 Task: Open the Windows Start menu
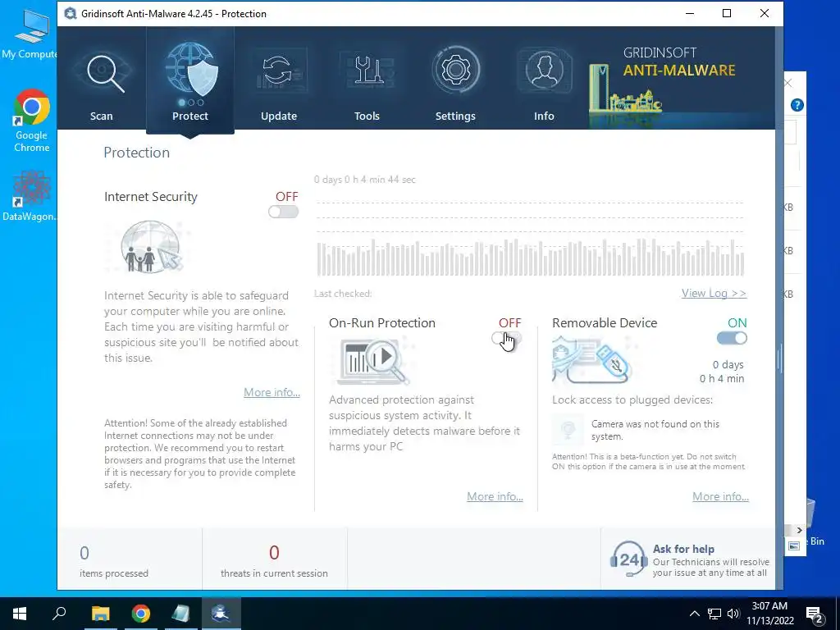tap(20, 614)
